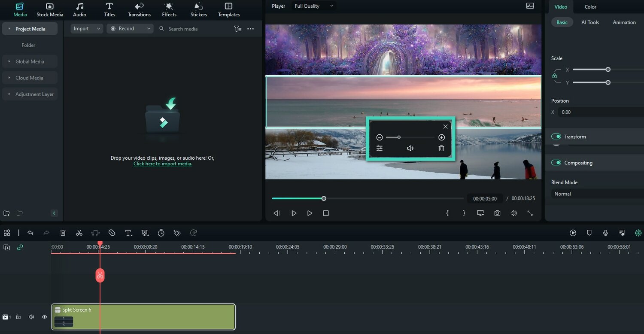Create a new folder in media bin
The width and height of the screenshot is (644, 334).
(x=6, y=213)
